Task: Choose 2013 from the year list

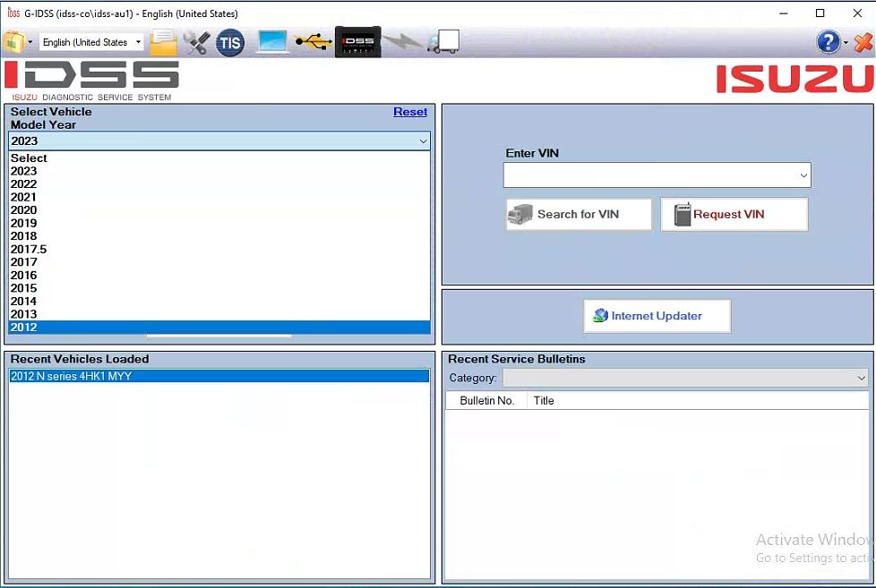Action: point(219,314)
